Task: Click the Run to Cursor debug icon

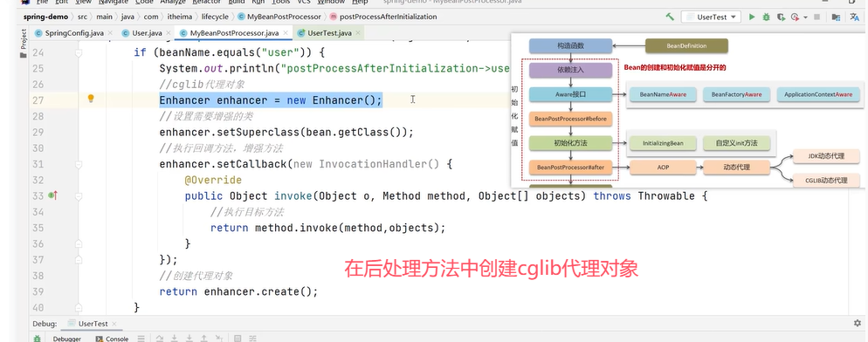Action: pyautogui.click(x=219, y=339)
